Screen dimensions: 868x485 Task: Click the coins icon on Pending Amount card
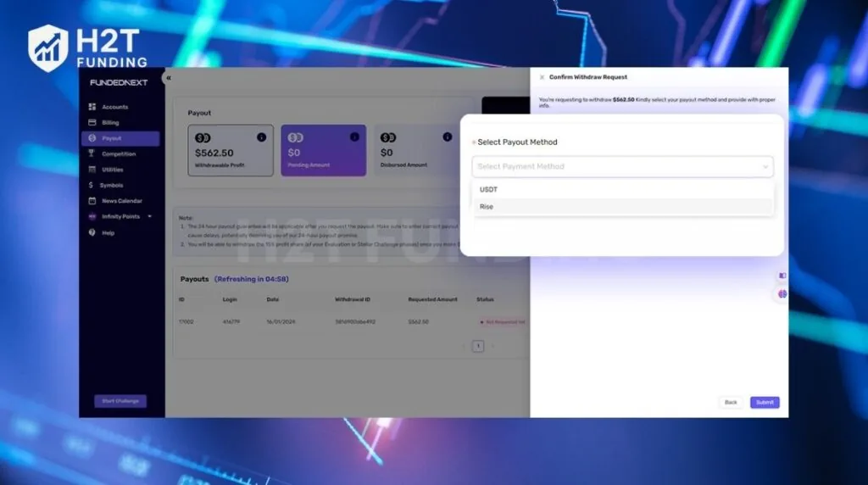click(296, 137)
